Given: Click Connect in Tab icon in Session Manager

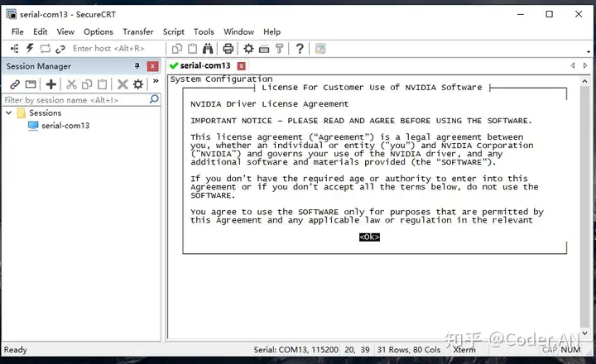Looking at the screenshot, I should (x=31, y=84).
